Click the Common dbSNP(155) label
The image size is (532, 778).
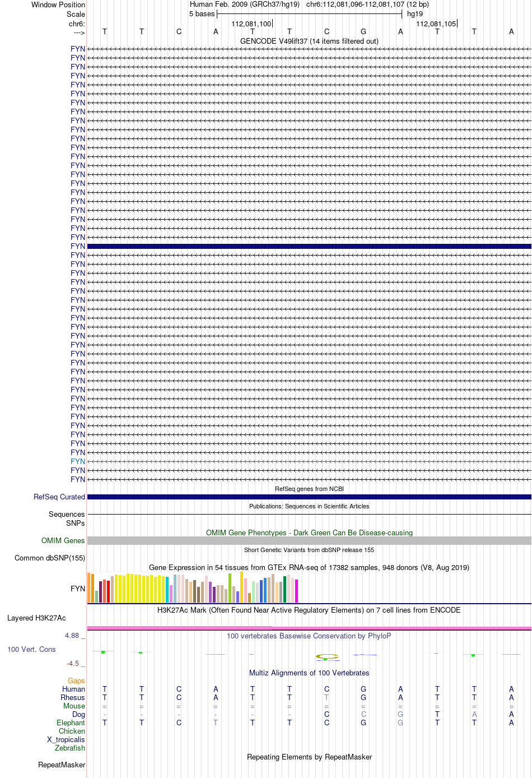click(50, 558)
